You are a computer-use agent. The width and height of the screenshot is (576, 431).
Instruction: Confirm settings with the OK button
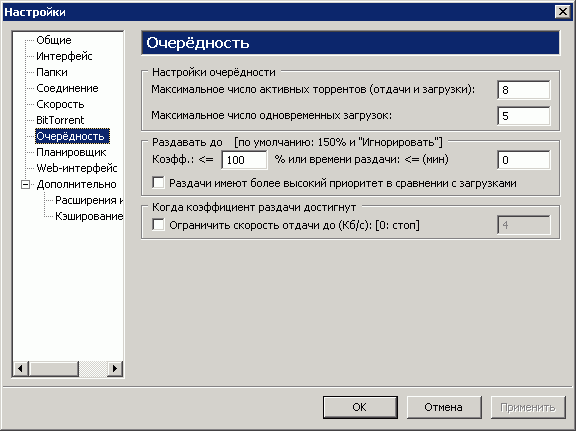point(360,407)
